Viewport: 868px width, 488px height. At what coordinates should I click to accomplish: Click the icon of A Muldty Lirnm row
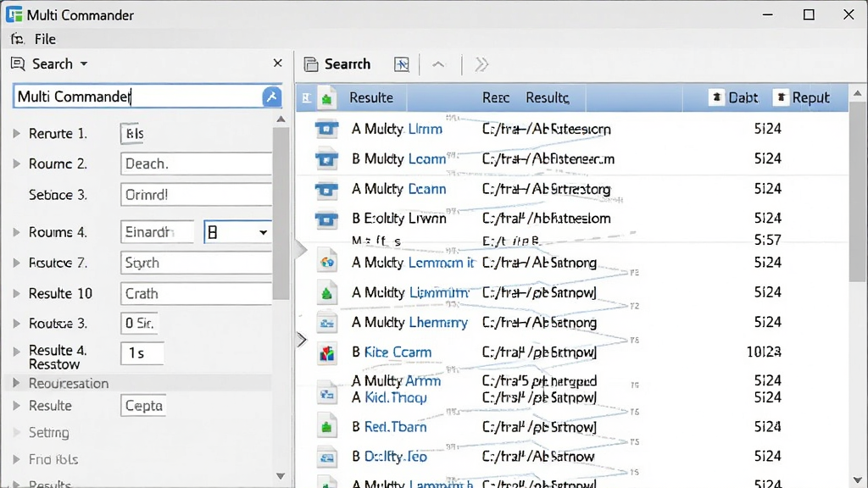(x=326, y=129)
